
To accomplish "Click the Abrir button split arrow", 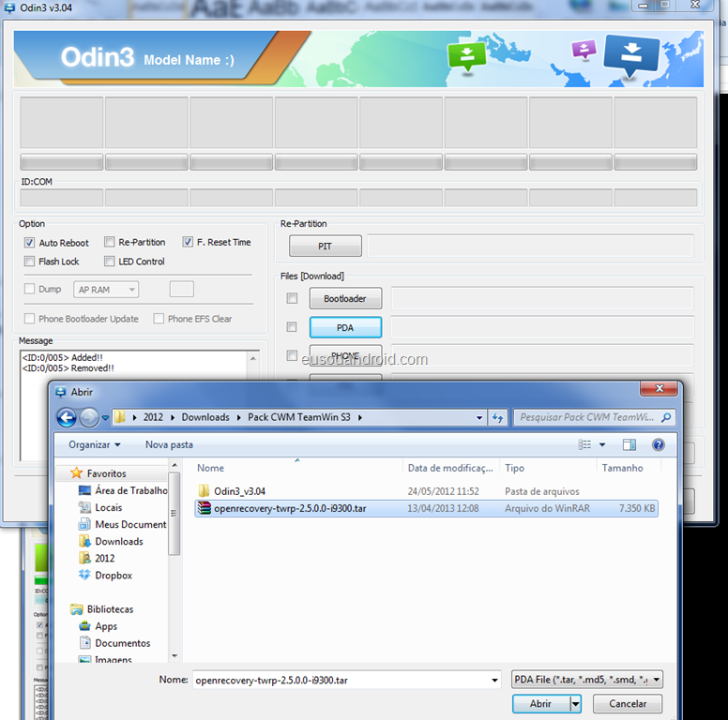I will coord(576,704).
